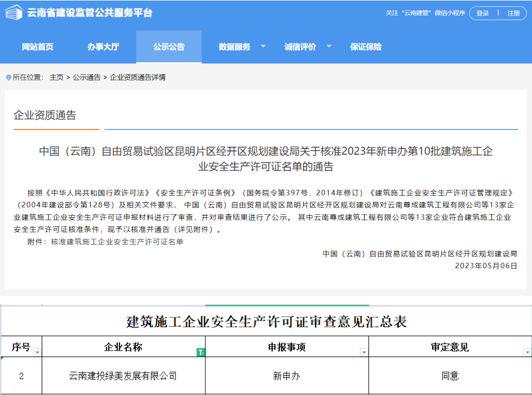Image resolution: width=532 pixels, height=395 pixels.
Task: Go to 网站首页 in navigation bar
Action: [37, 47]
